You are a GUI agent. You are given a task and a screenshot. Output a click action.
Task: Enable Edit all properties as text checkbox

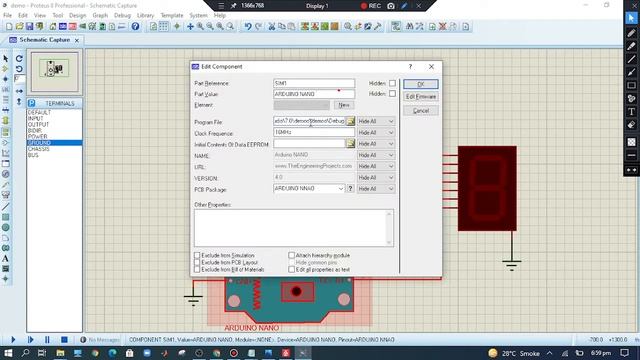pyautogui.click(x=291, y=269)
